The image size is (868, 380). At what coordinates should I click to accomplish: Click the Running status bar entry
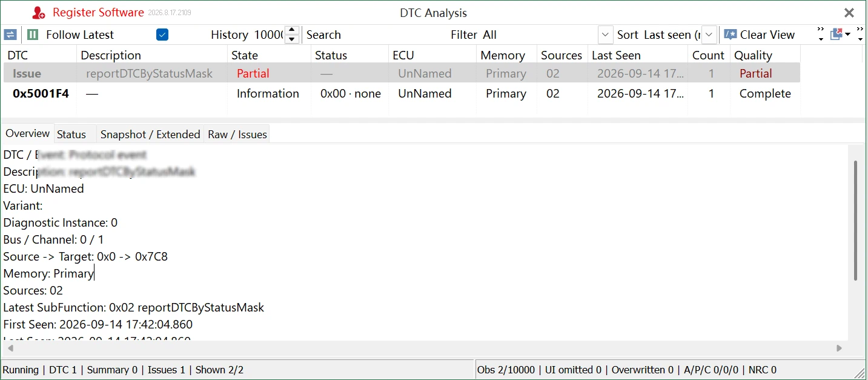pyautogui.click(x=21, y=370)
